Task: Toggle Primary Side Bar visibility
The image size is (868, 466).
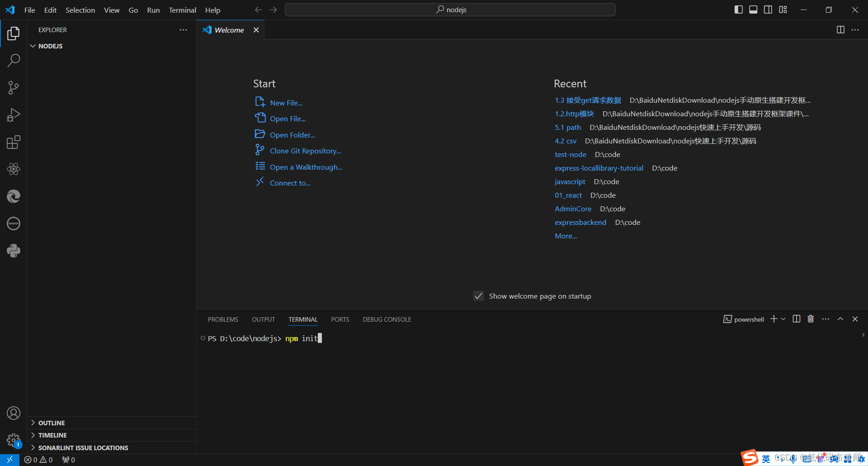Action: pos(739,10)
